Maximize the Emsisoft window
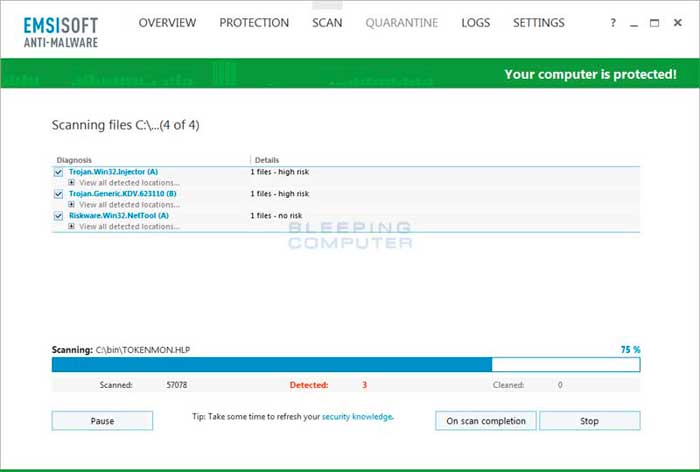This screenshot has height=472, width=700. point(654,23)
